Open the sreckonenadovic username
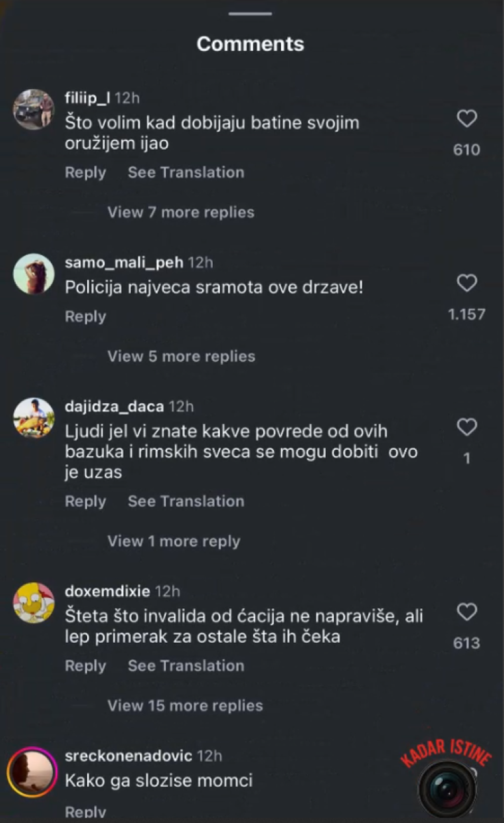The height and width of the screenshot is (823, 504). pos(128,756)
